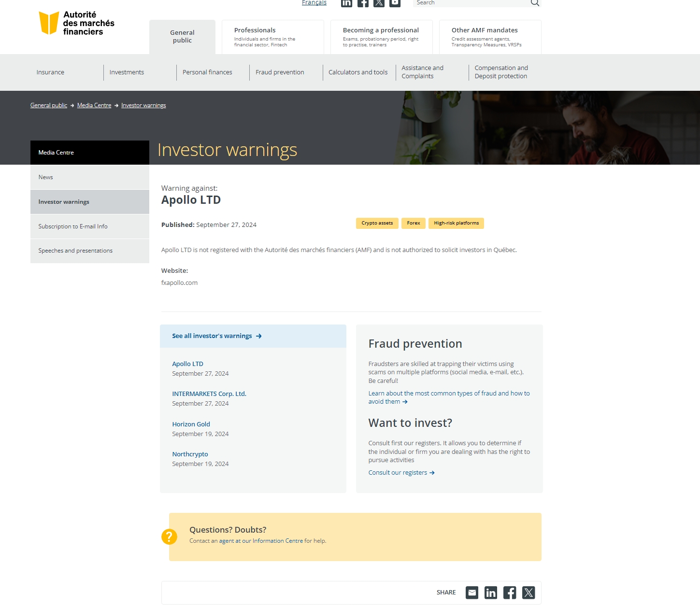Open News in the sidebar
Screen dimensions: 700x607
(90, 177)
